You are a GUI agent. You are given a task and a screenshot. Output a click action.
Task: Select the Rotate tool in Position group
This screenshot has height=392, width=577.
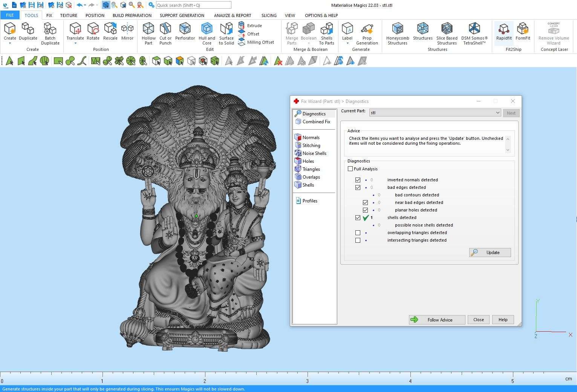tap(93, 29)
